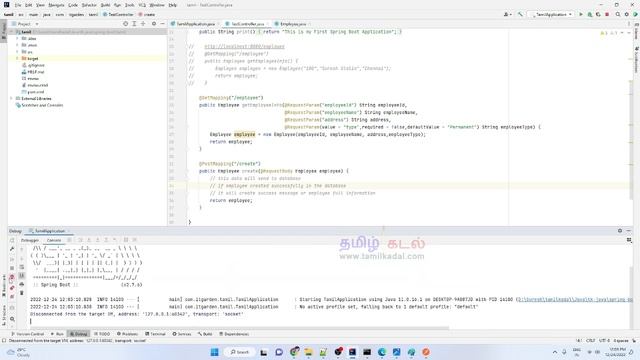Click Print icon in console toolbar
The image size is (640, 360).
coord(22,284)
